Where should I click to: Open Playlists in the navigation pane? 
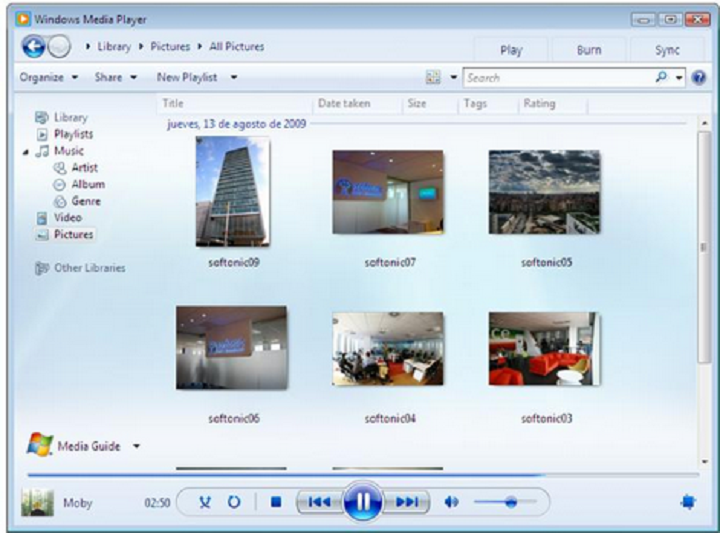coord(73,134)
